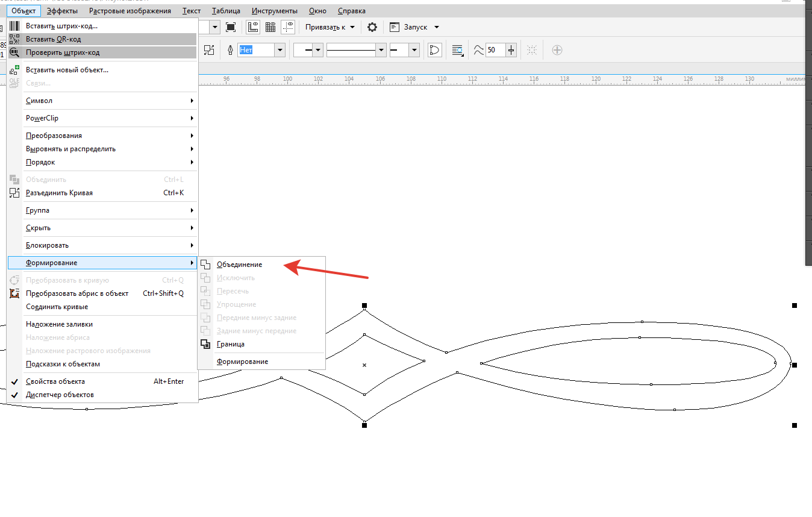Click the round plus quick customize button
The height and width of the screenshot is (517, 812).
[557, 50]
